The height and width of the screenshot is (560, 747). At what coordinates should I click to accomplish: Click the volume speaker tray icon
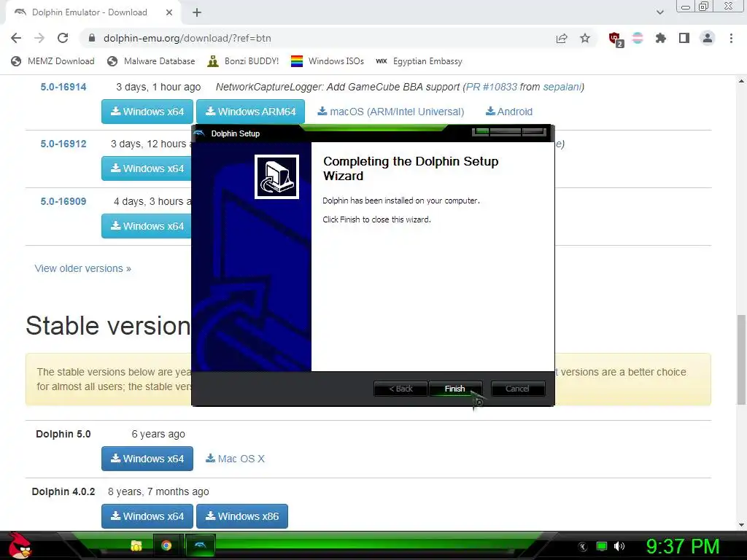619,546
